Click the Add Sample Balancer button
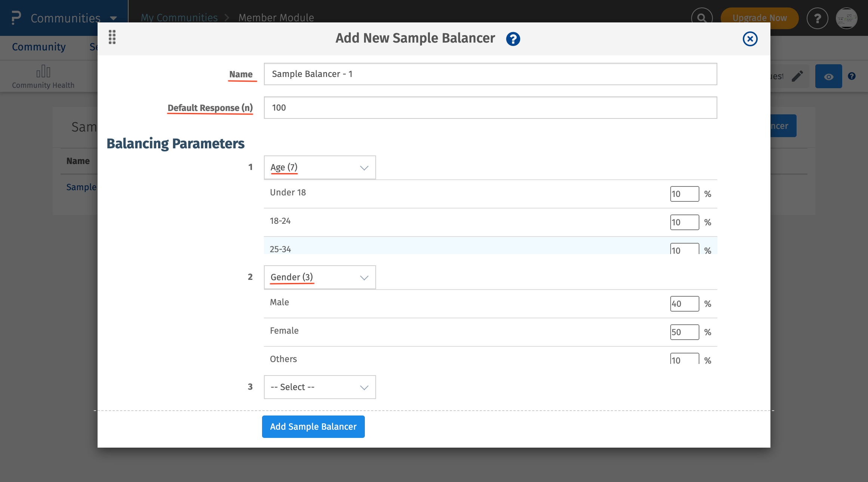 click(313, 427)
